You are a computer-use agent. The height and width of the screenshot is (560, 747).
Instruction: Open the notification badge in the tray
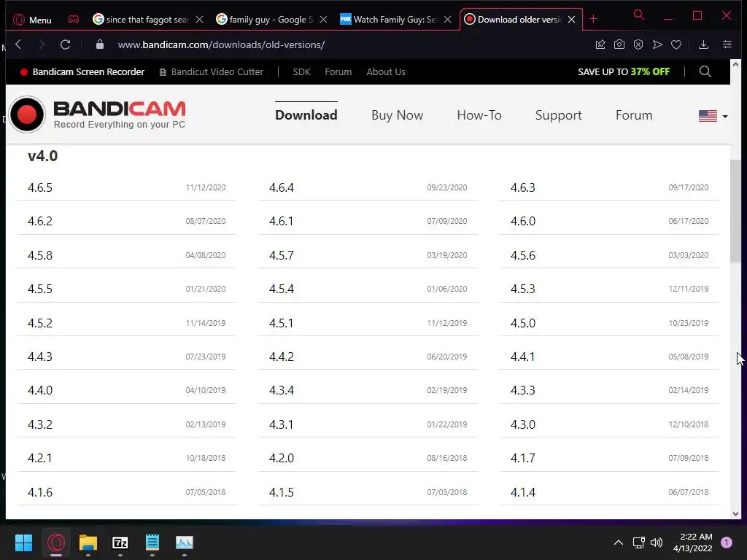point(727,542)
